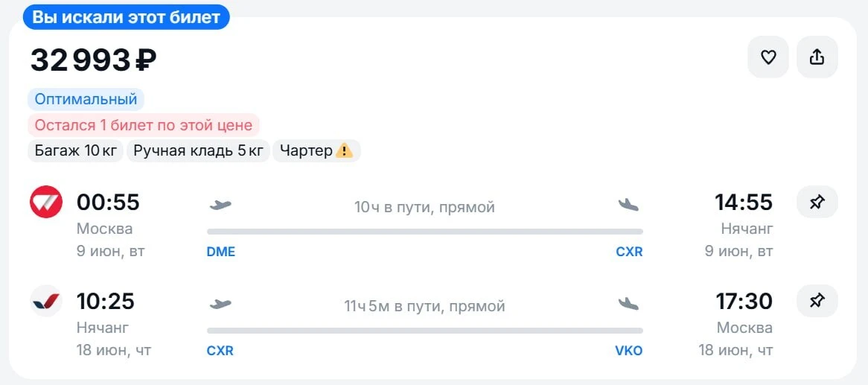Click the charter warning triangle icon

coord(344,150)
